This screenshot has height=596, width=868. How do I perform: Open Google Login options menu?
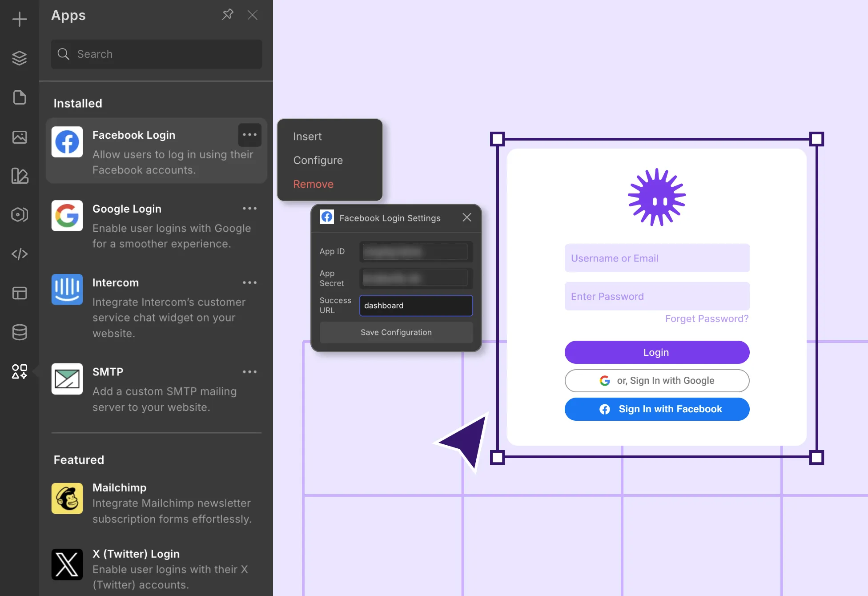coord(249,209)
